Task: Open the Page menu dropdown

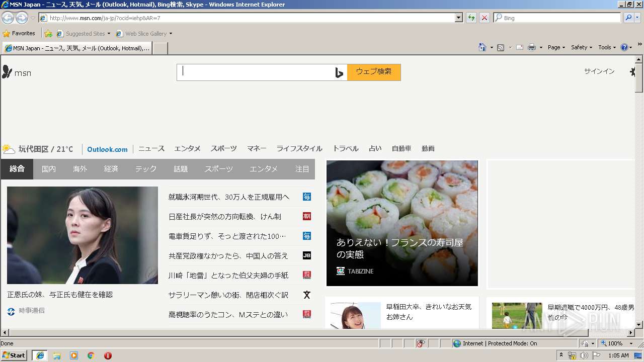Action: 556,47
